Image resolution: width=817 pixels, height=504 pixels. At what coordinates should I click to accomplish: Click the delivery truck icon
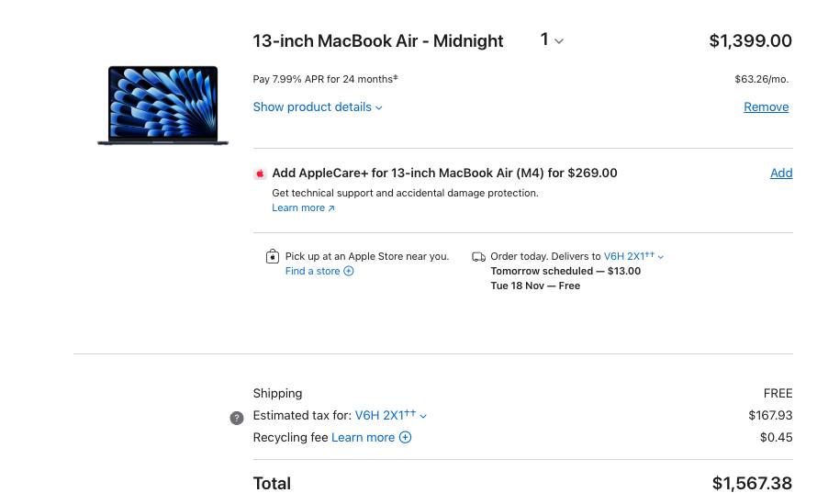(478, 257)
